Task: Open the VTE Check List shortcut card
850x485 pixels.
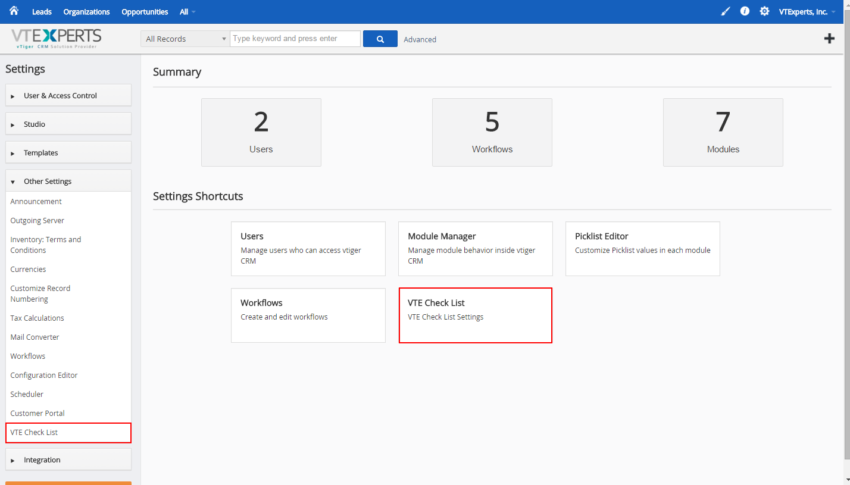Action: coord(475,315)
